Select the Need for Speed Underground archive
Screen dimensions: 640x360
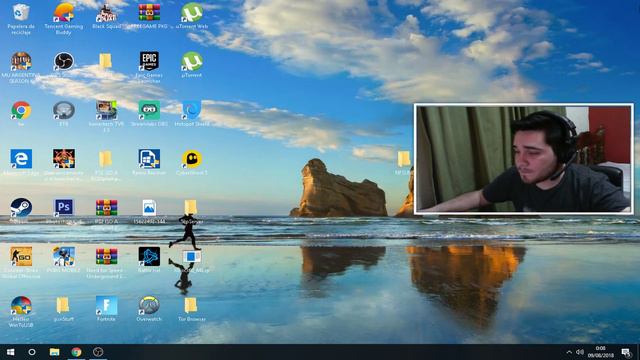[x=106, y=256]
